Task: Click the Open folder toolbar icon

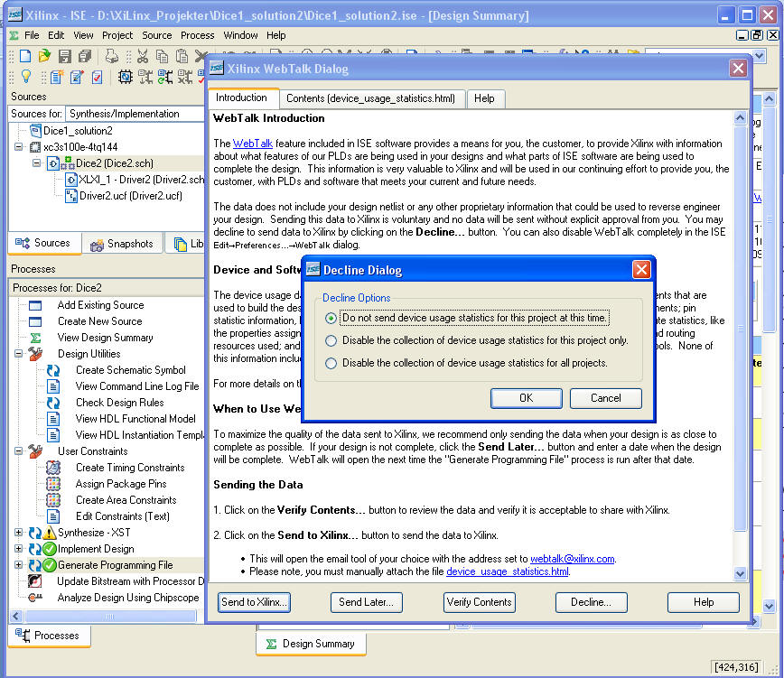Action: pyautogui.click(x=45, y=56)
